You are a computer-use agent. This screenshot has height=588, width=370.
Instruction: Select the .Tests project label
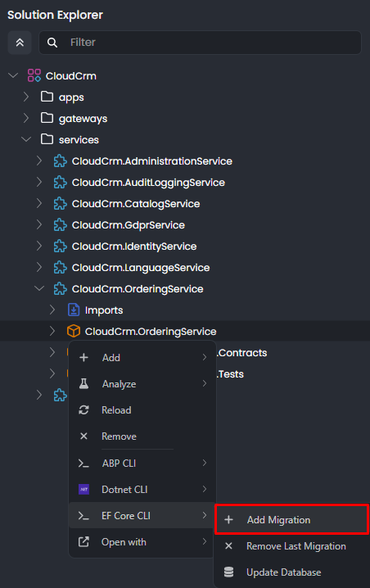[x=231, y=374]
